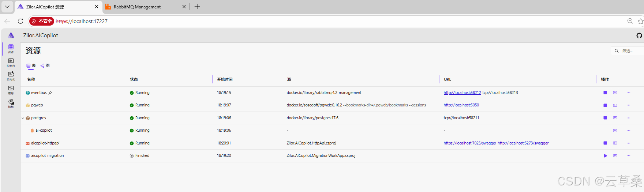Stop the pgweb resource

pos(605,105)
